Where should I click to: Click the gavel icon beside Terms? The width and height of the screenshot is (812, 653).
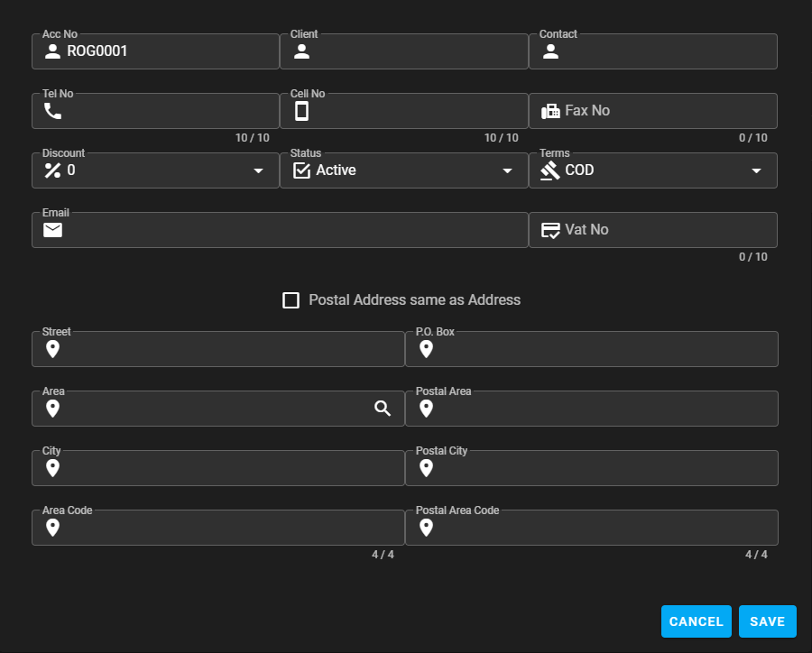550,170
